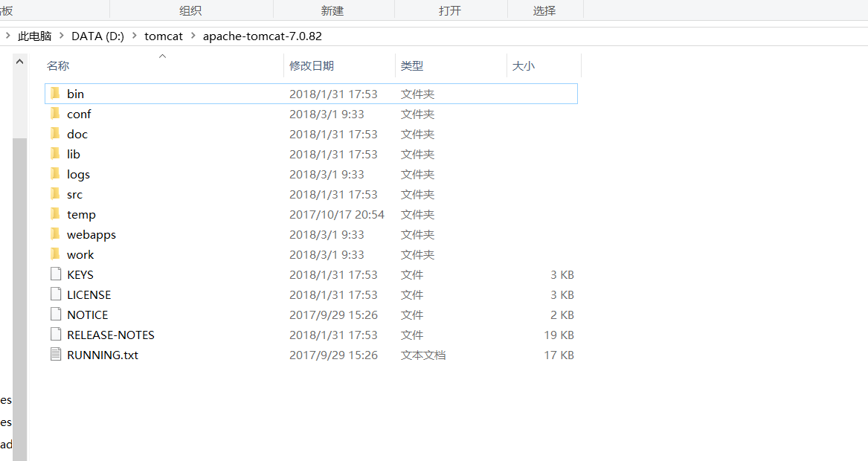The image size is (868, 461).
Task: Open the 打开 ribbon group
Action: click(x=449, y=10)
